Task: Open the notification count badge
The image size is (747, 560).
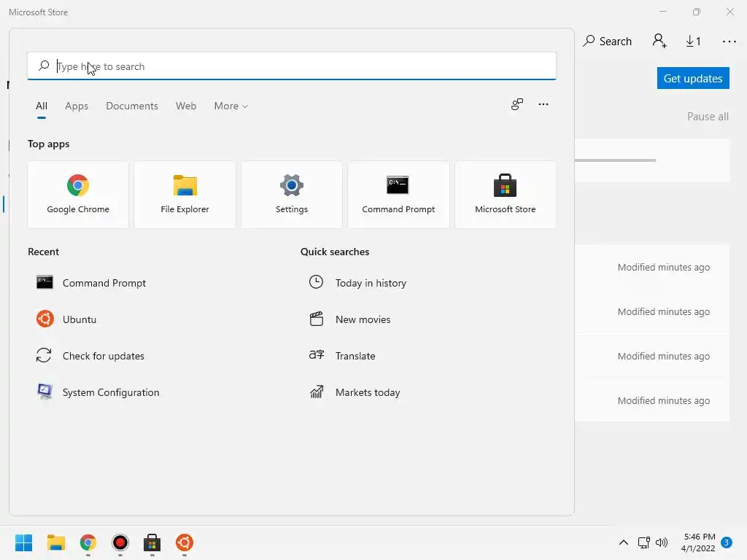Action: pos(727,542)
